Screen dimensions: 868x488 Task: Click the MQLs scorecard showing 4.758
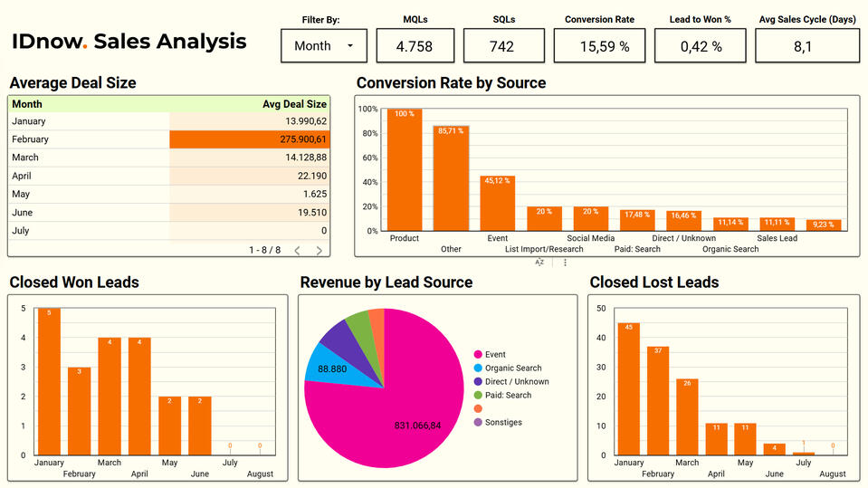[415, 46]
